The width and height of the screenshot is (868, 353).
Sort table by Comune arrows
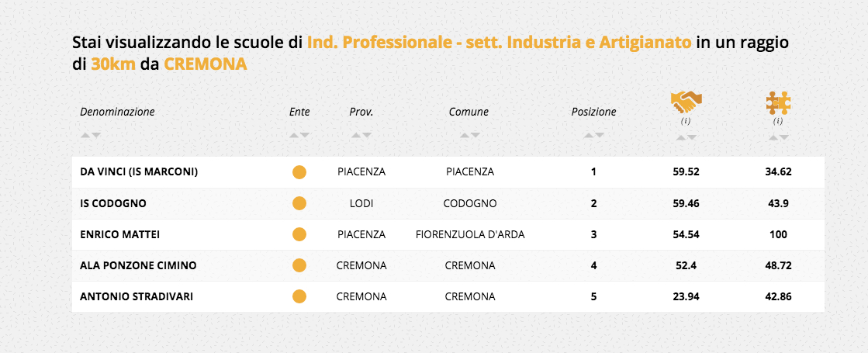(x=469, y=135)
